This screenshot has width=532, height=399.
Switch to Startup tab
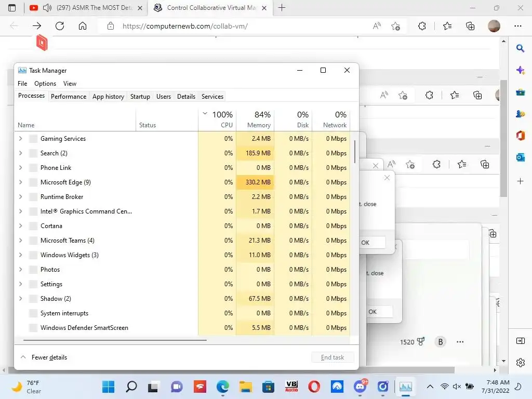click(x=140, y=96)
